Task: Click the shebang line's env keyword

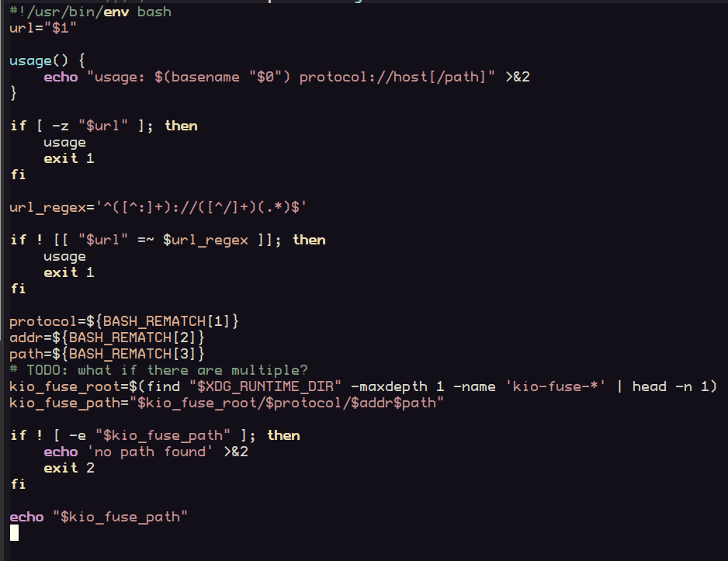Action: click(x=116, y=12)
